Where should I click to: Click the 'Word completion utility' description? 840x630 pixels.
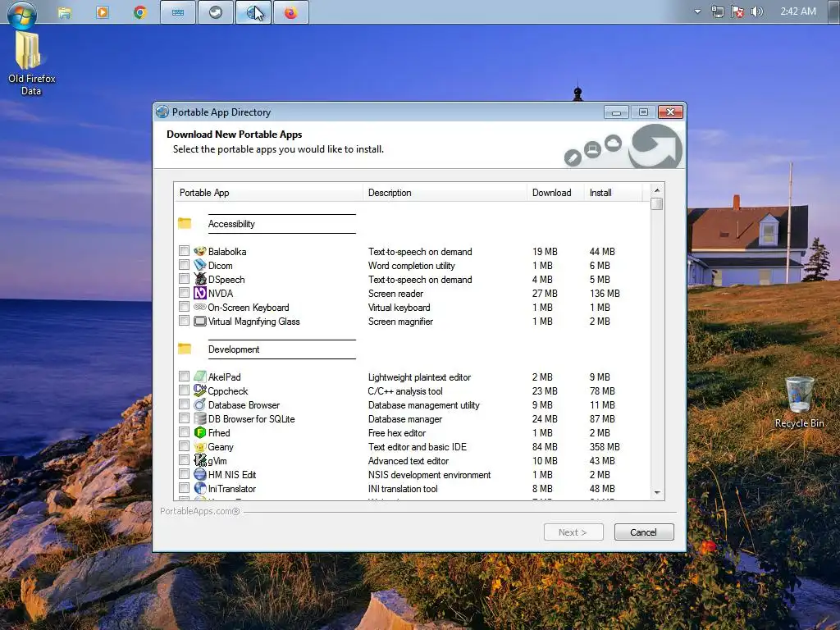click(x=411, y=266)
